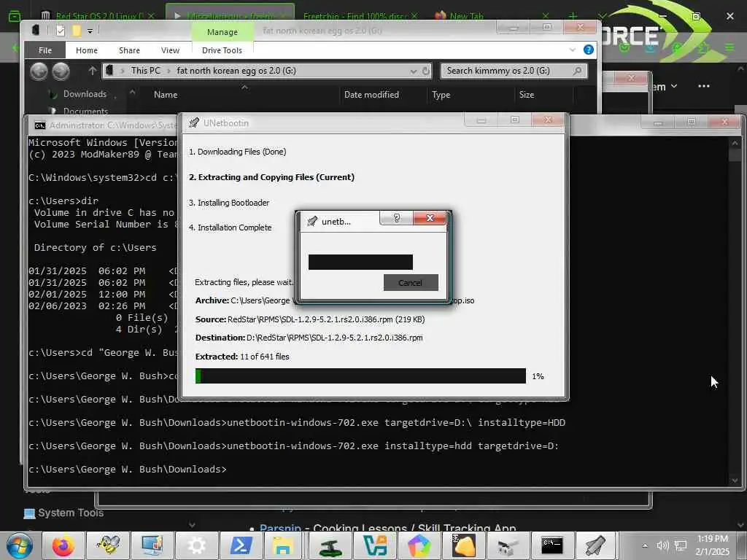
Task: Open the volume tray icon
Action: click(662, 545)
